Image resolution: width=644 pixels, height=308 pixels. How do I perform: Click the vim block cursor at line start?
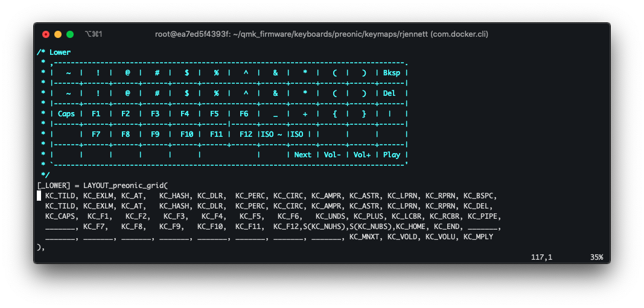39,196
